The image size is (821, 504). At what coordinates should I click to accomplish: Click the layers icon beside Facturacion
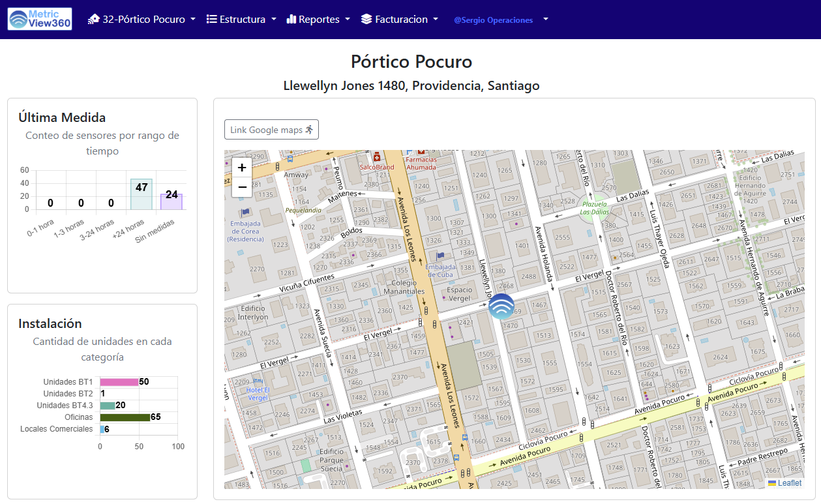366,20
